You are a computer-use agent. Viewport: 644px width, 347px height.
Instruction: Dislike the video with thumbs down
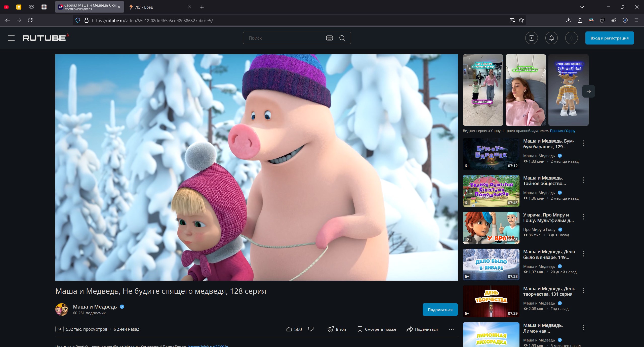pyautogui.click(x=311, y=329)
